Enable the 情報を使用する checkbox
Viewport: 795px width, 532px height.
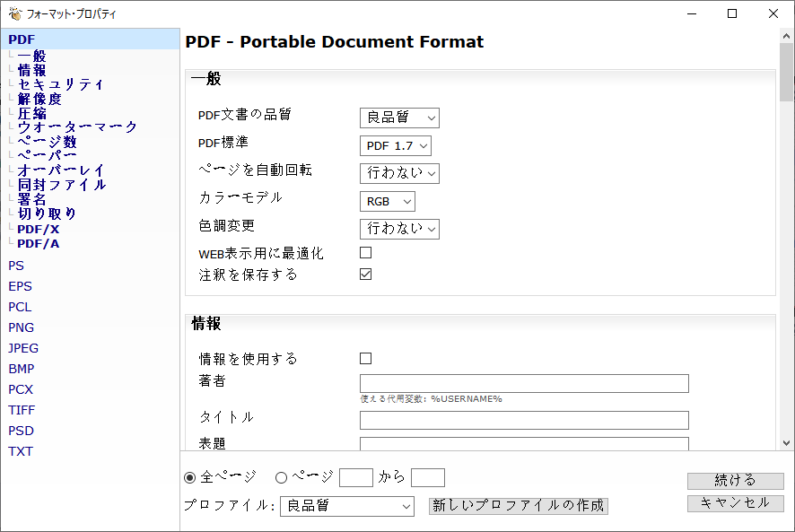tap(365, 358)
